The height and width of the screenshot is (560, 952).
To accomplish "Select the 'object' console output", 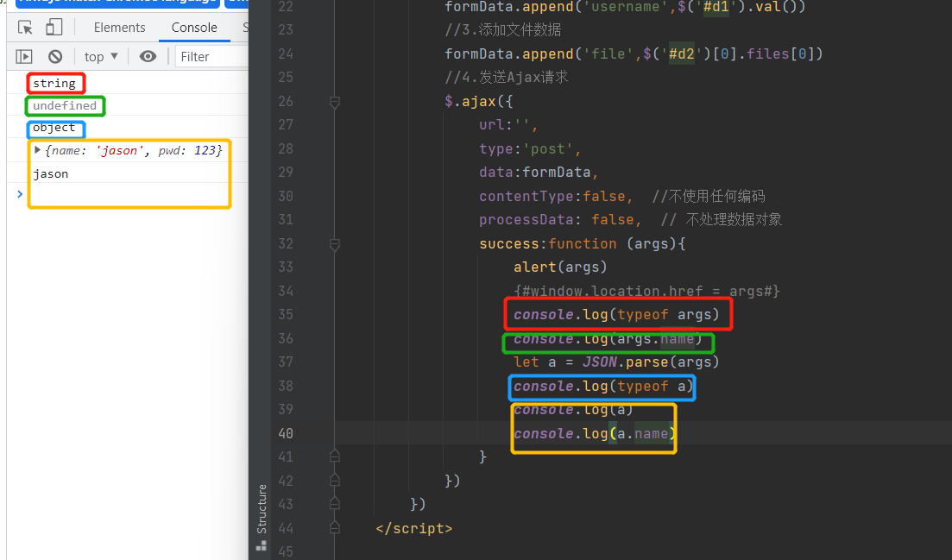I will pos(54,128).
